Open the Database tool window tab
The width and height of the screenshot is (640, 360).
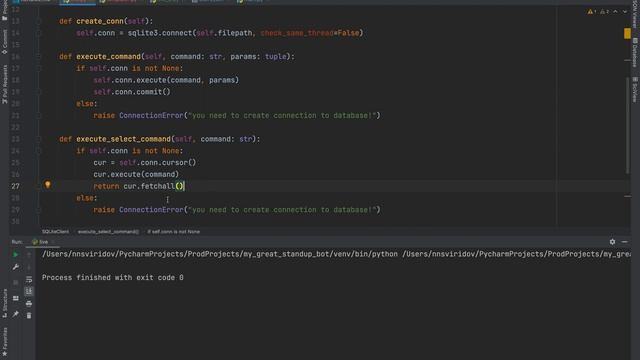click(635, 52)
